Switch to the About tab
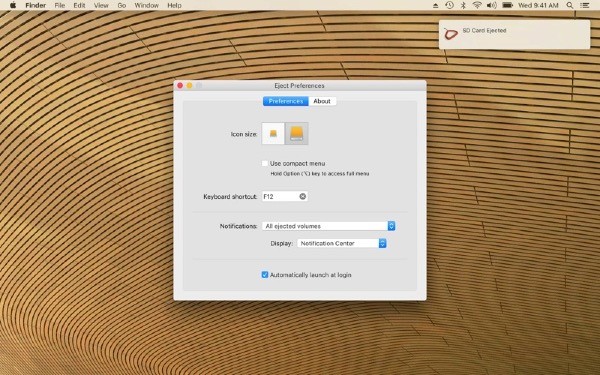 tap(322, 101)
